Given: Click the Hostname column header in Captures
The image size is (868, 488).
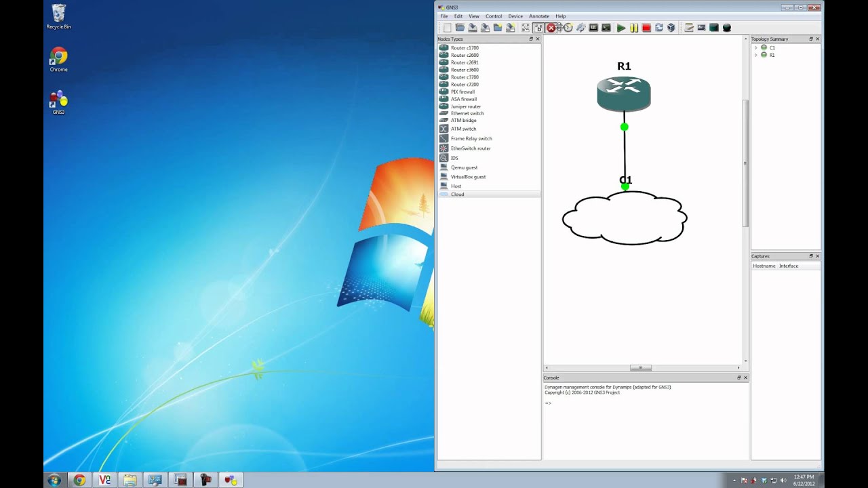Looking at the screenshot, I should (764, 266).
